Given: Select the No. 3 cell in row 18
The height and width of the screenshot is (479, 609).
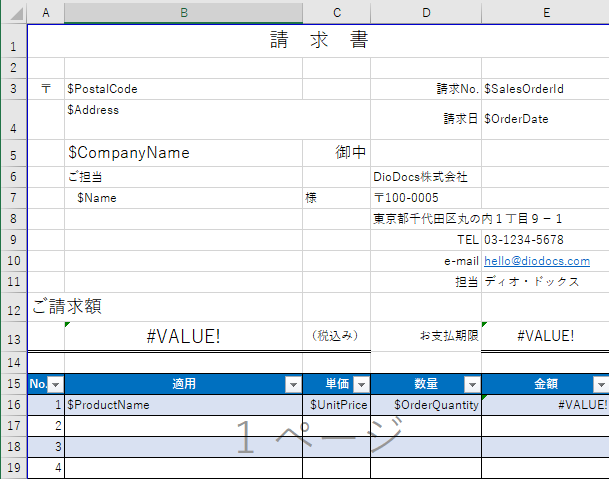Looking at the screenshot, I should coord(46,447).
